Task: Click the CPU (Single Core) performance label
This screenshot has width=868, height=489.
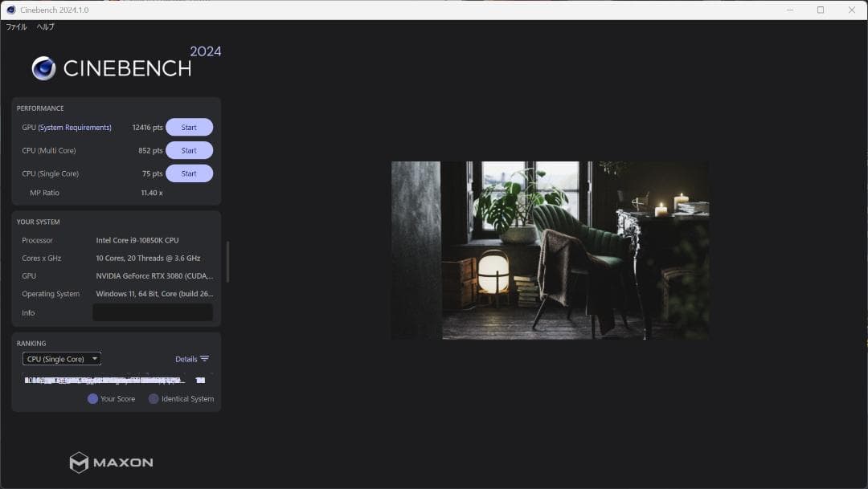Action: pyautogui.click(x=51, y=173)
